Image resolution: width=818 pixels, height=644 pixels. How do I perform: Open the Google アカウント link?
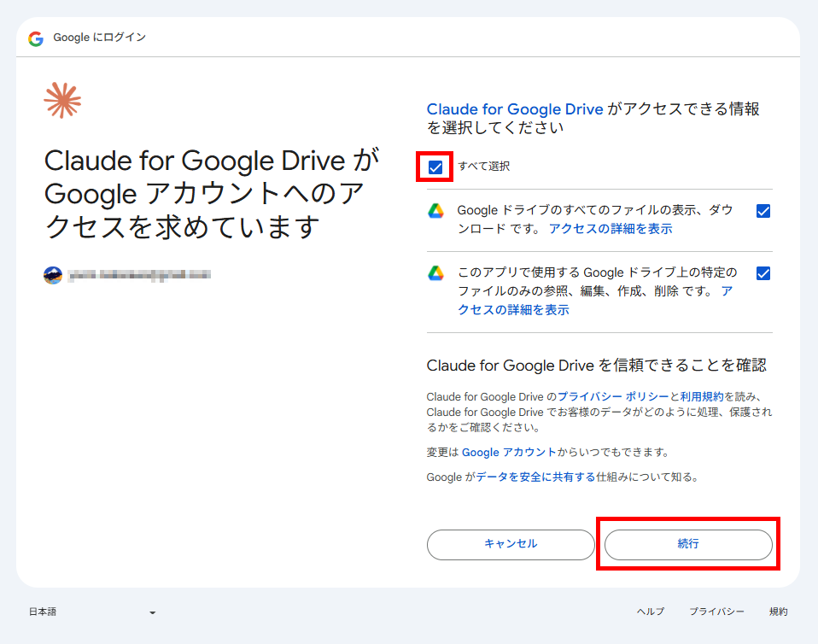coord(509,452)
